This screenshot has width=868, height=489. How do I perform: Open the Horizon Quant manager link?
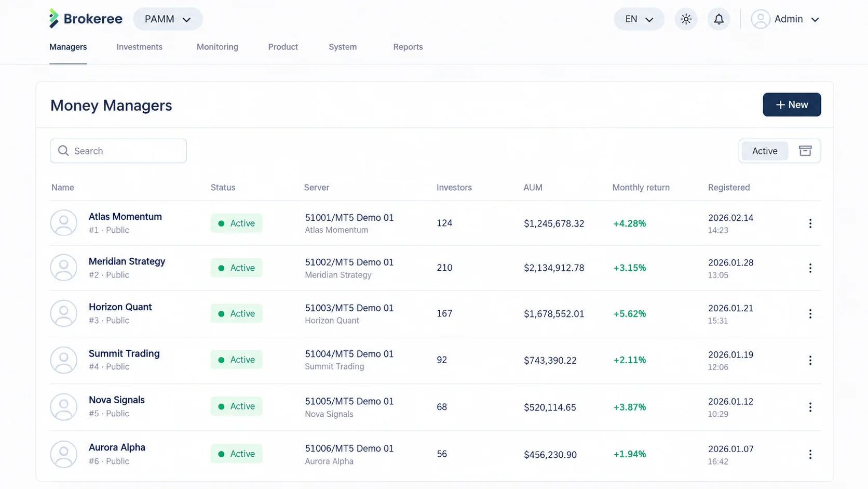pos(120,307)
